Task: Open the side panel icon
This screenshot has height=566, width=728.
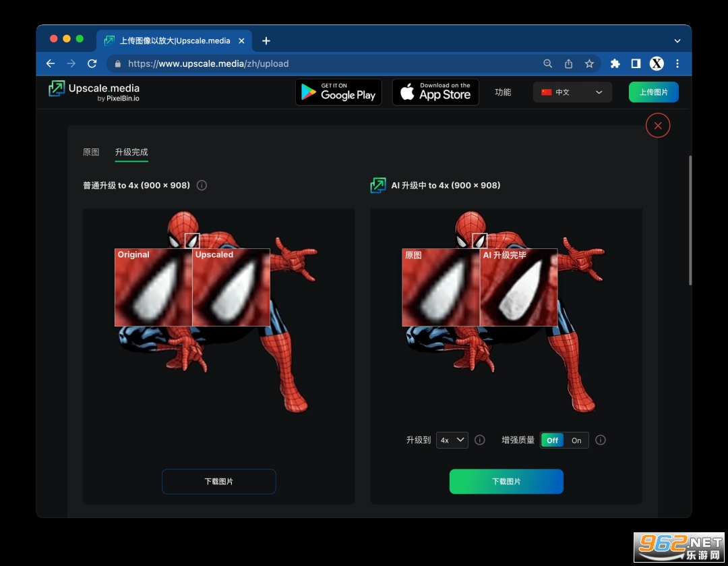Action: coord(636,63)
